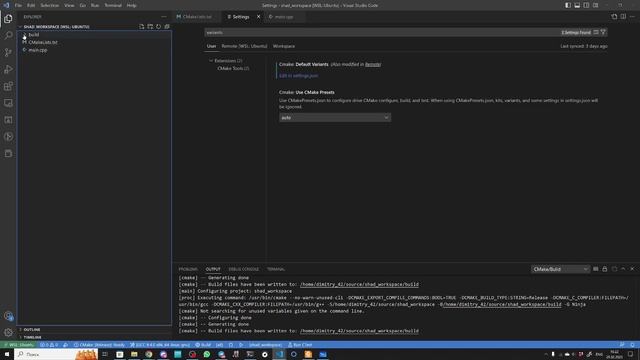
Task: Click the Edit in settings.json link
Action: (x=298, y=76)
